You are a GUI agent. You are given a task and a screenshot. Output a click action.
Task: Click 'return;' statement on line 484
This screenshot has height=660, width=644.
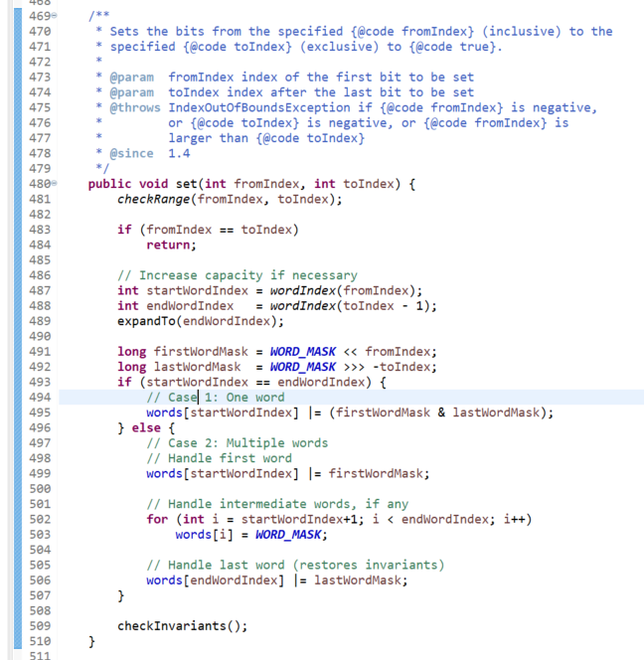tap(171, 245)
